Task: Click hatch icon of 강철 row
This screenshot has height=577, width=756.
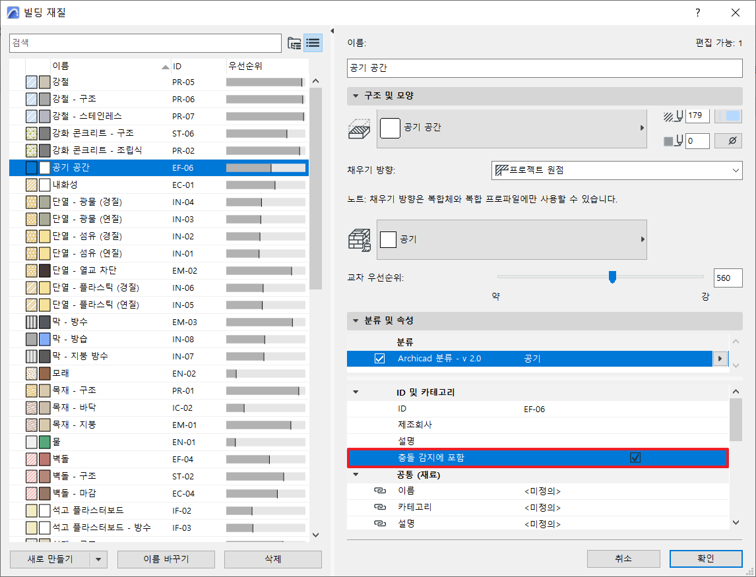Action: (x=31, y=82)
